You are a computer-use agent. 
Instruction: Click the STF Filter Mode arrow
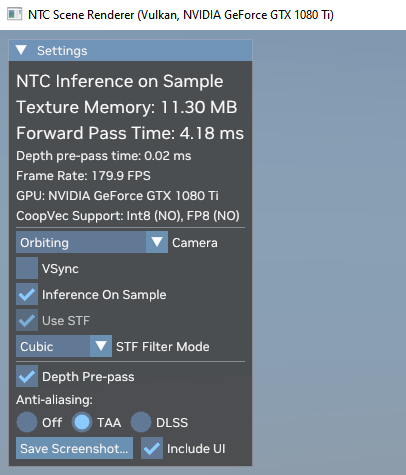101,346
